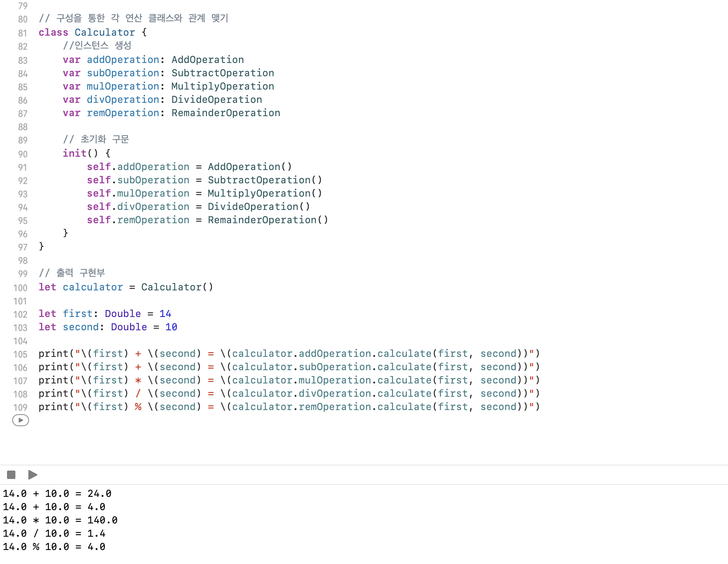Click the init() keyword on line 90
Viewport: 728px width, 564px height.
(x=74, y=153)
